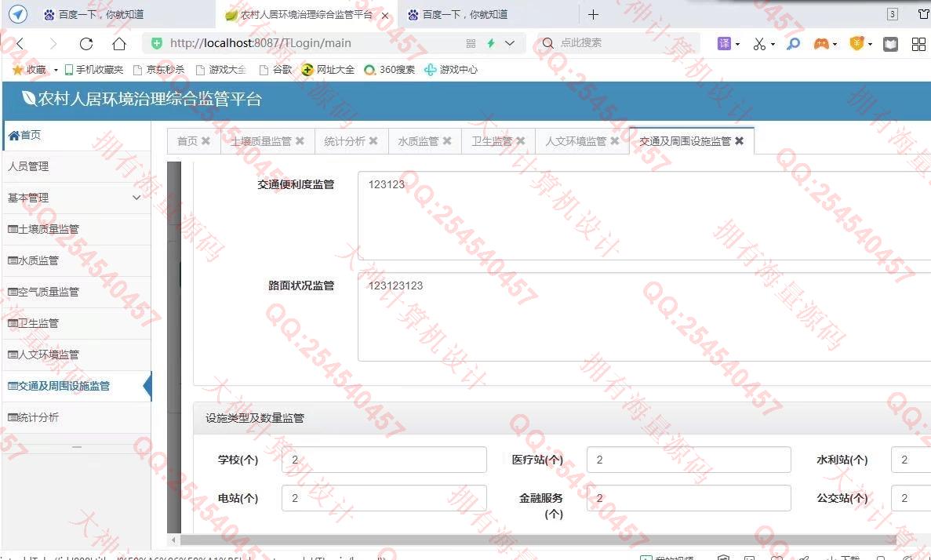Expand 基本管理 sidebar menu
931x560 pixels.
[76, 198]
